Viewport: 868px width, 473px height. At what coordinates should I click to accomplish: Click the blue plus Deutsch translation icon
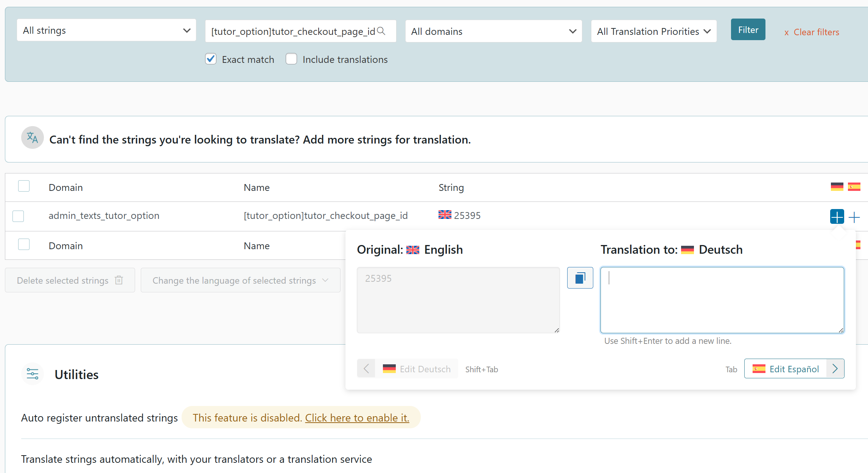tap(837, 217)
